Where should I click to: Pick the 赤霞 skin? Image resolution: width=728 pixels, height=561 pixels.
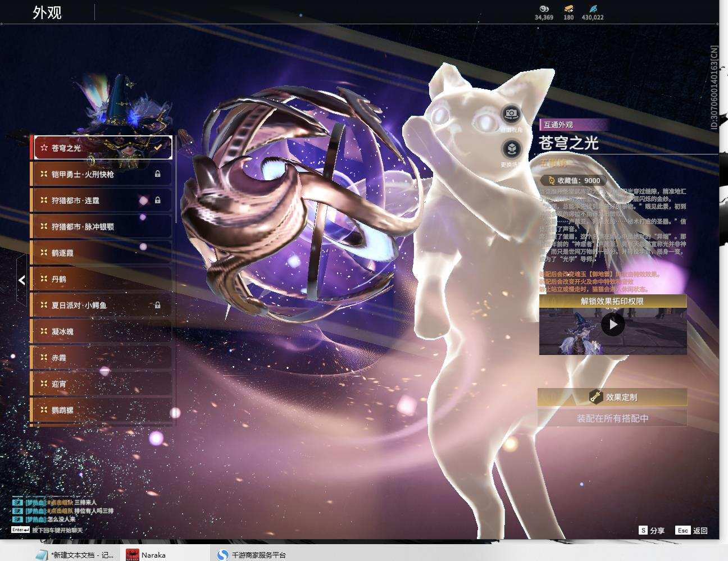click(x=101, y=357)
